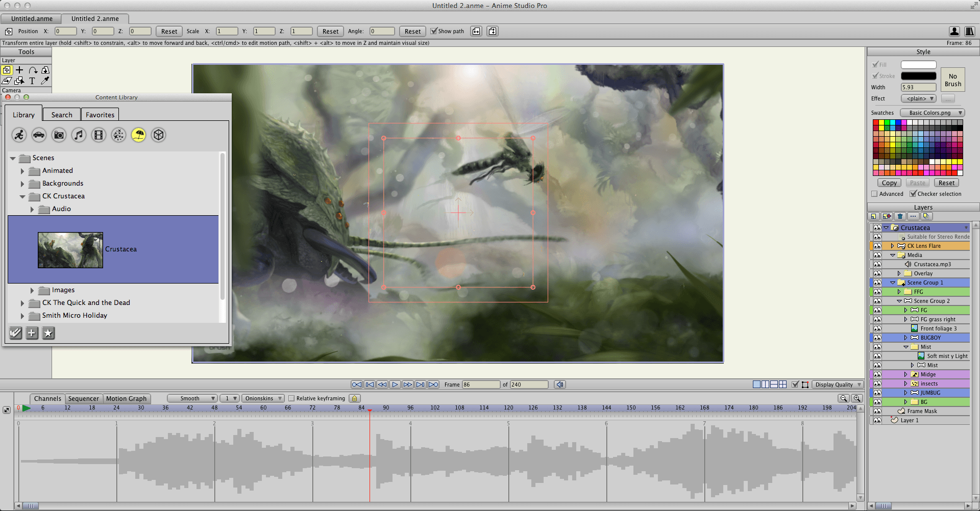980x511 pixels.
Task: Click the black Stroke color swatch
Action: [x=918, y=76]
